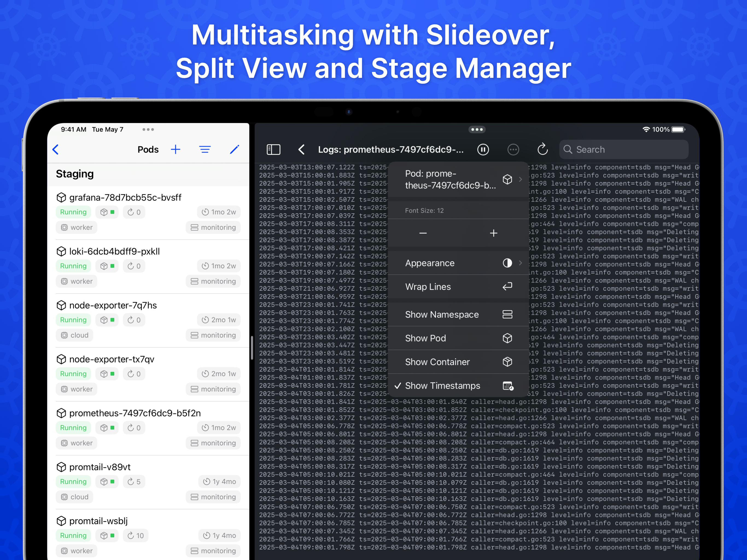Decrease font size with minus button
747x560 pixels.
[423, 233]
